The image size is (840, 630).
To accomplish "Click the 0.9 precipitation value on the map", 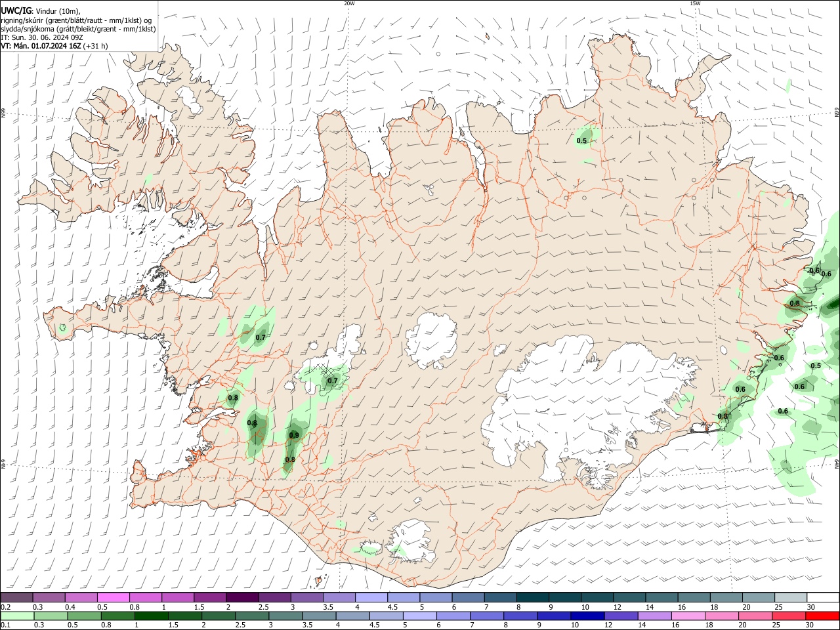I will pos(293,435).
